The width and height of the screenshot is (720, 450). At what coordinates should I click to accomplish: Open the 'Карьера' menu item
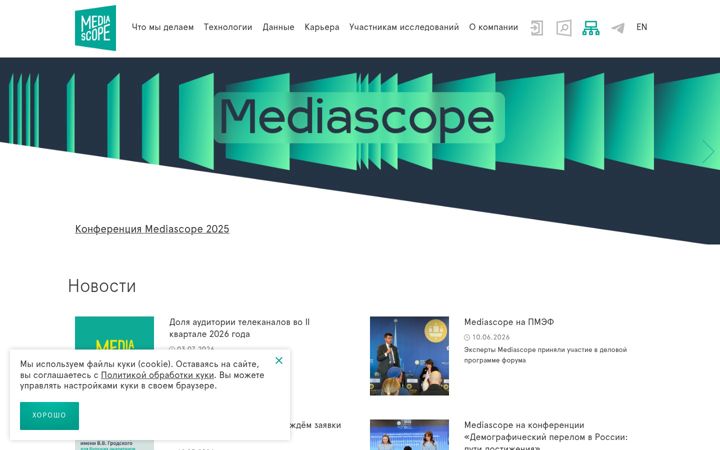click(x=321, y=27)
